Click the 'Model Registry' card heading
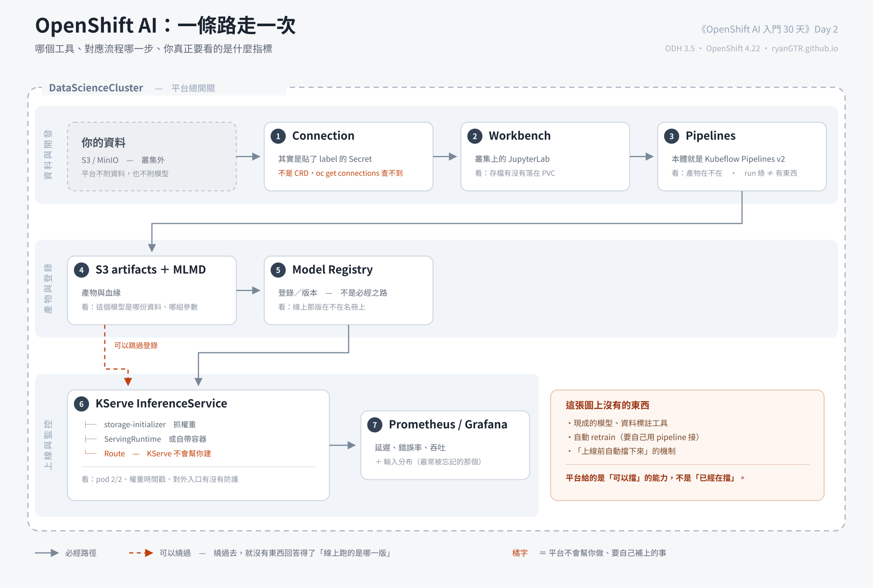The image size is (873, 588). click(332, 270)
